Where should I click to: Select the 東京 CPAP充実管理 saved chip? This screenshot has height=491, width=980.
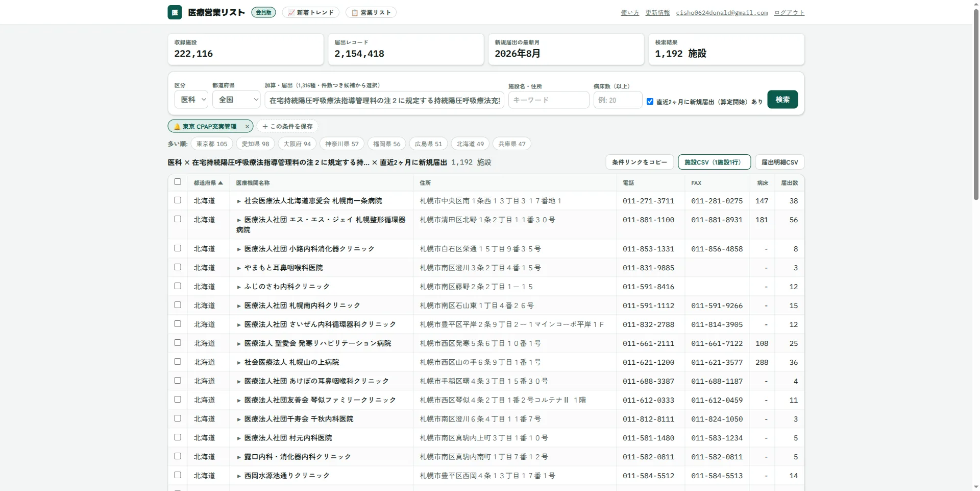coord(209,127)
